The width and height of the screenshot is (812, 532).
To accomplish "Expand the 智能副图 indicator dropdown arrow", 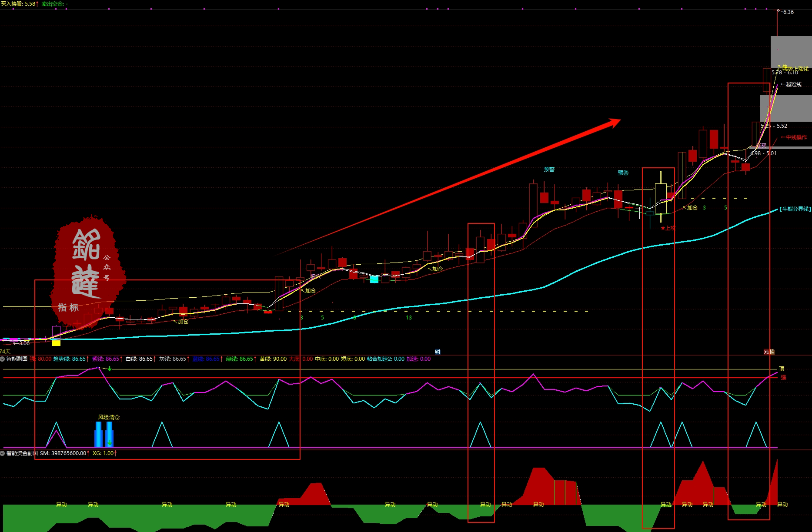I will (3, 359).
